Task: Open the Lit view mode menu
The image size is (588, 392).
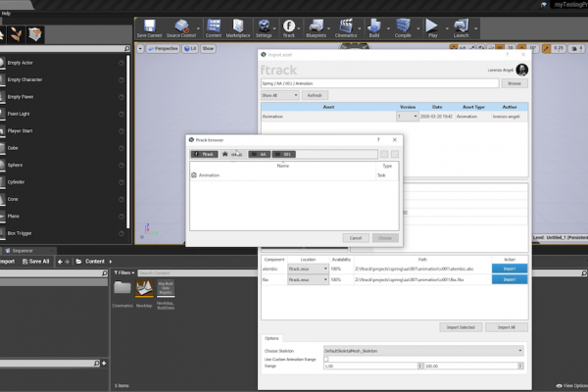Action: tap(190, 49)
